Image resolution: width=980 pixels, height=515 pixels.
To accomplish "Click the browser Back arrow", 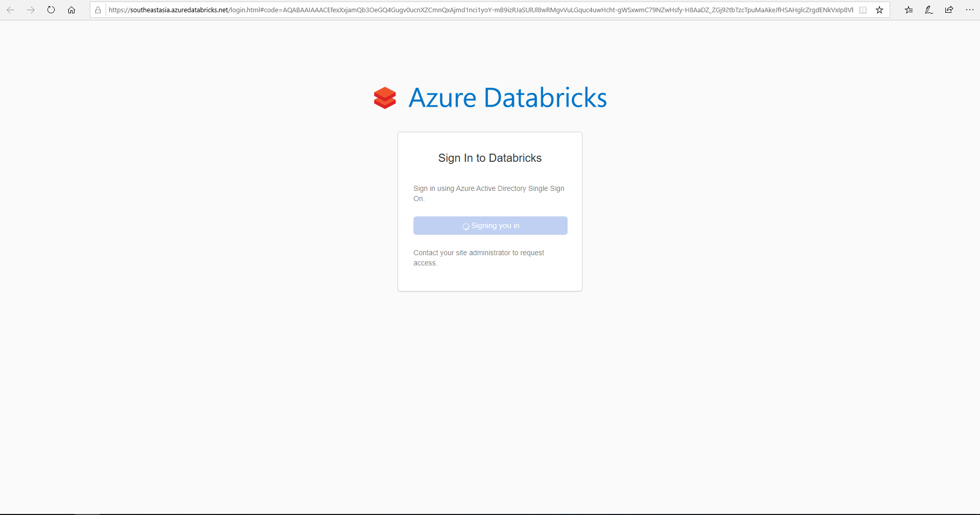I will (10, 10).
